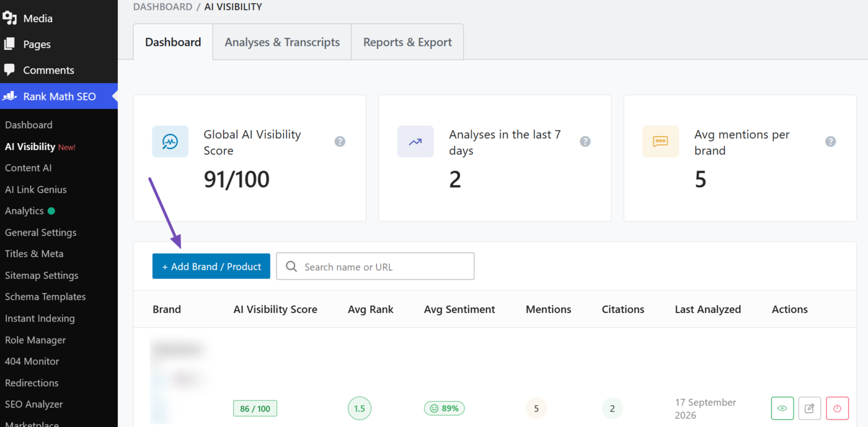This screenshot has height=427, width=868.
Task: Click the Global AI Visibility Score card icon
Action: coord(170,141)
